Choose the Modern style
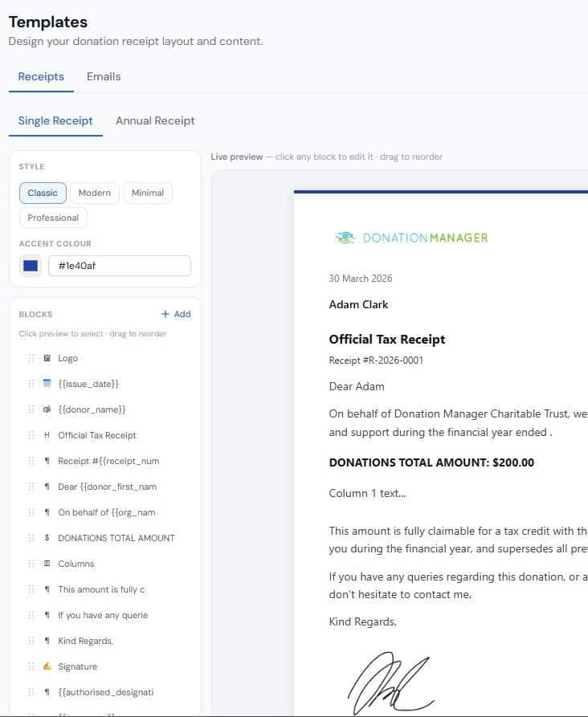The height and width of the screenshot is (717, 588). (95, 193)
